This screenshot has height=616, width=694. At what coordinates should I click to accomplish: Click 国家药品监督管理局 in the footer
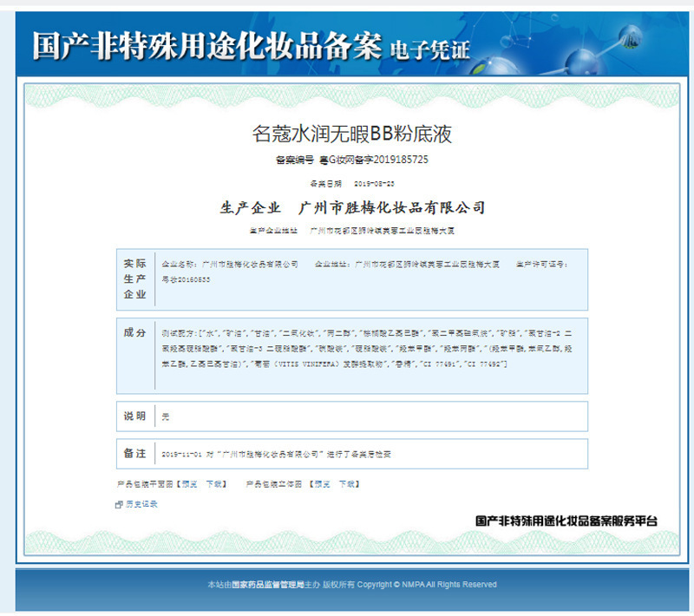[268, 585]
